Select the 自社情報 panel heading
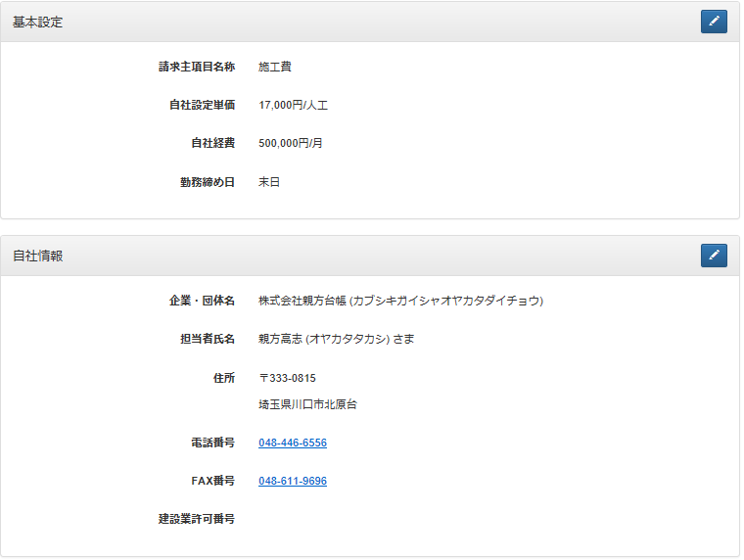Viewport: 744px width, 560px height. pos(38,256)
